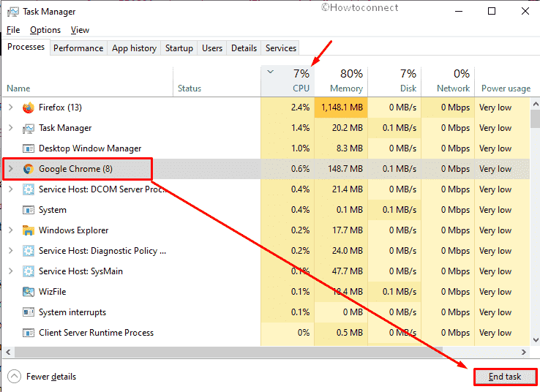Click the Task Manager title bar icon
This screenshot has width=540, height=392.
coord(13,12)
